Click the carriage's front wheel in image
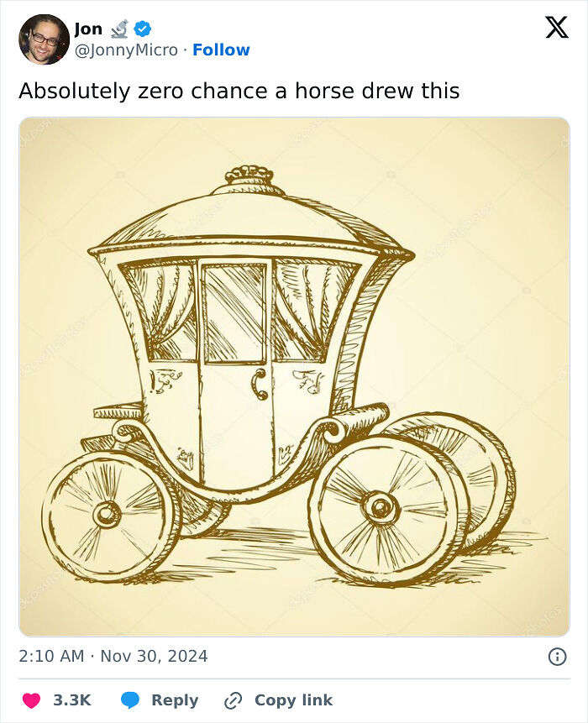The image size is (588, 723). [x=109, y=513]
